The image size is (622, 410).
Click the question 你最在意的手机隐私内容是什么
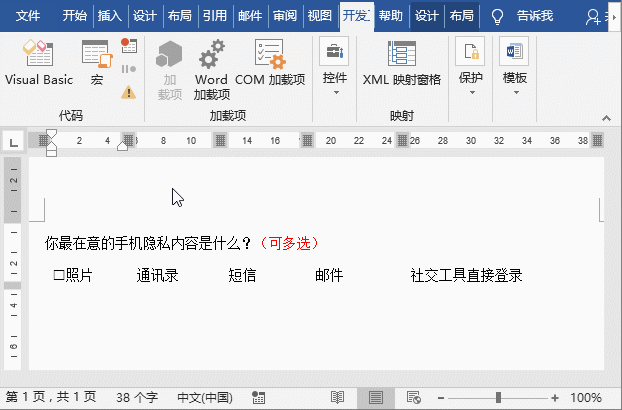(148, 243)
